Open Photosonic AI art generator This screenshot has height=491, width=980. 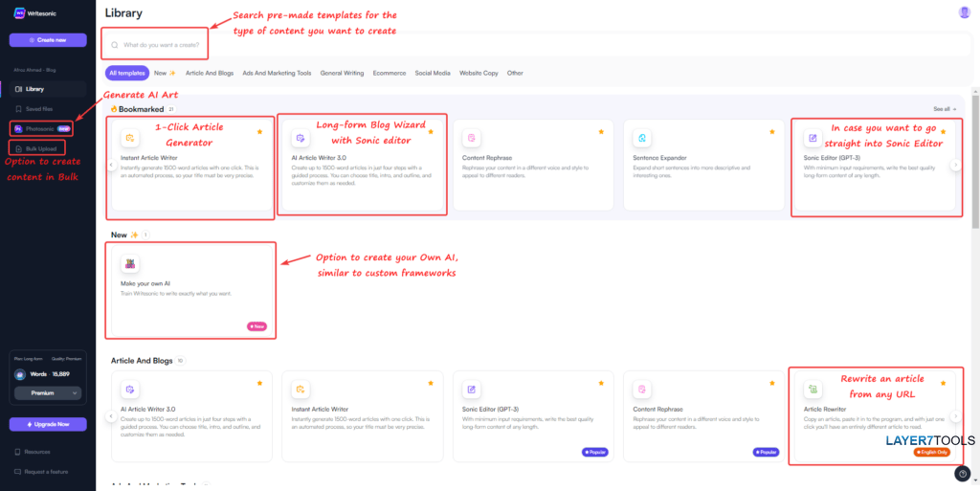(x=42, y=128)
